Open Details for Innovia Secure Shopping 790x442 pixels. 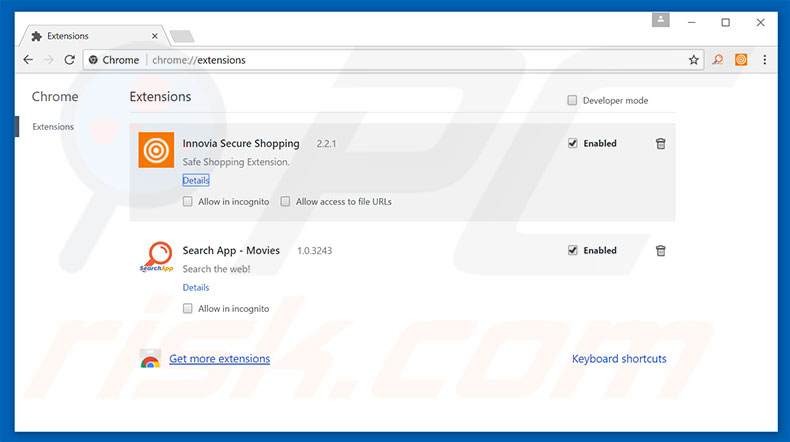coord(195,180)
